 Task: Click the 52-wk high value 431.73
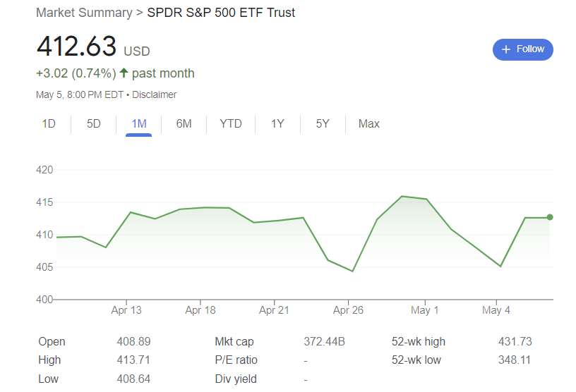[515, 342]
